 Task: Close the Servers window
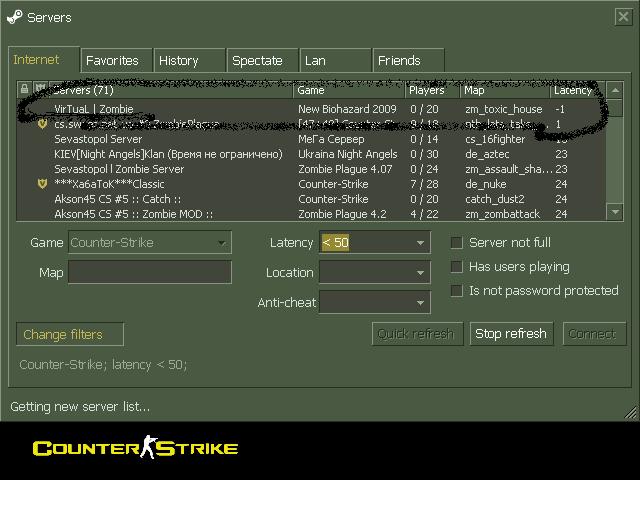623,17
